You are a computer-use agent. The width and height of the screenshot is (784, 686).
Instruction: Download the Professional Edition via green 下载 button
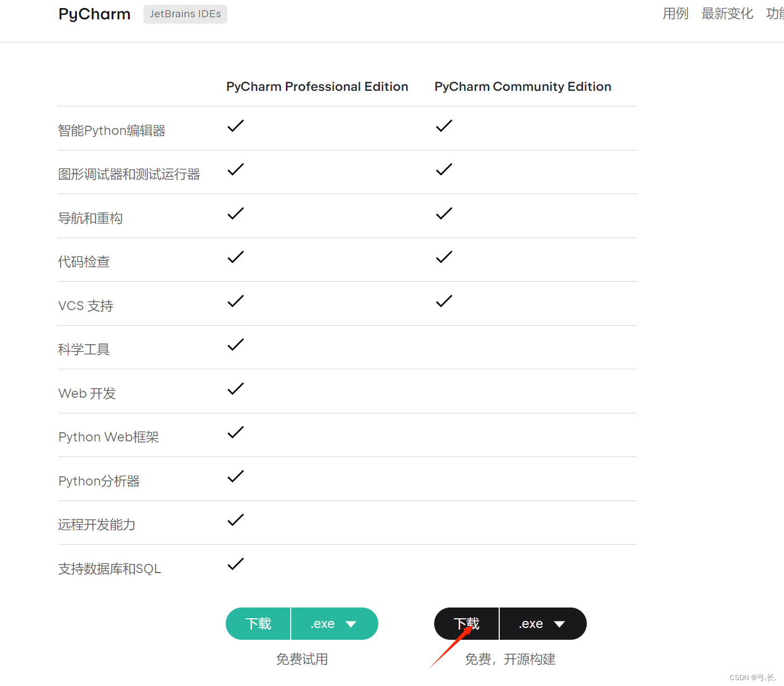coord(258,624)
